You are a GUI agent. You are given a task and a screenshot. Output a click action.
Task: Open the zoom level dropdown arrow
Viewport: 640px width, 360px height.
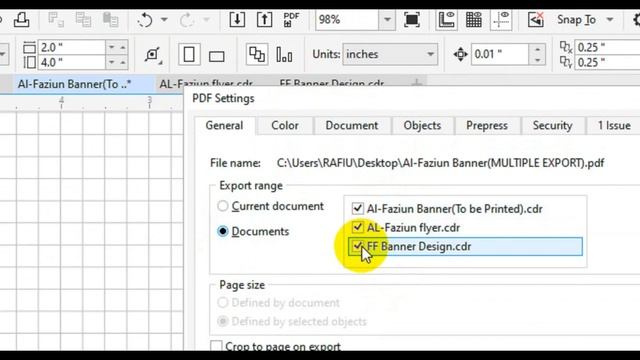387,20
